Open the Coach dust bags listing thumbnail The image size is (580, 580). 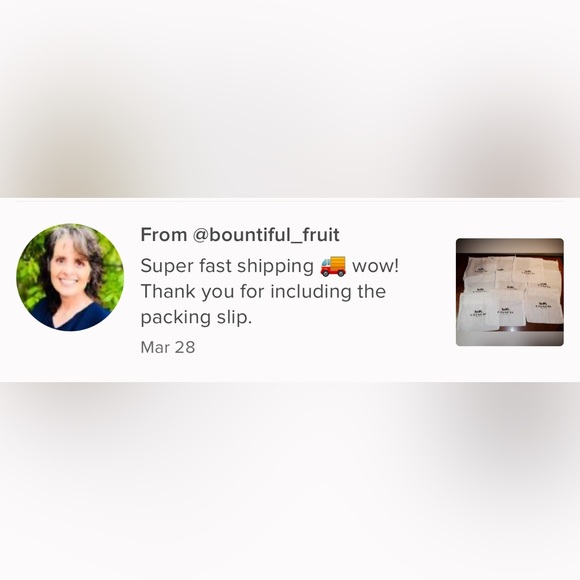click(x=510, y=292)
